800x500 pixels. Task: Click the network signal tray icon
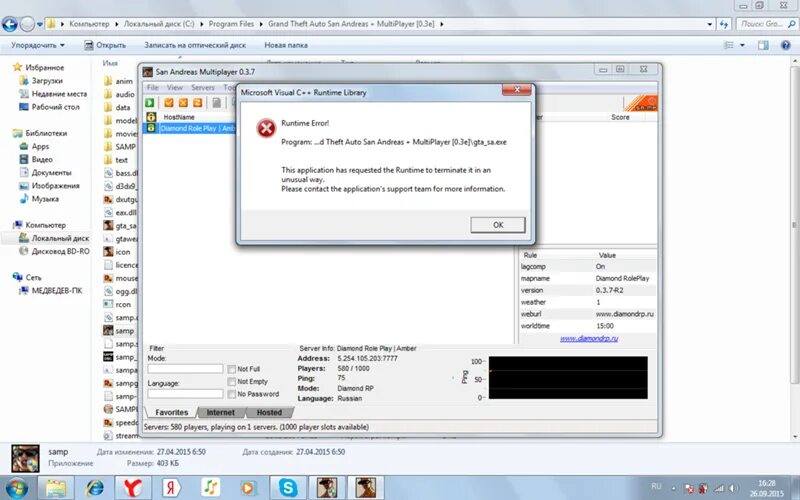718,488
